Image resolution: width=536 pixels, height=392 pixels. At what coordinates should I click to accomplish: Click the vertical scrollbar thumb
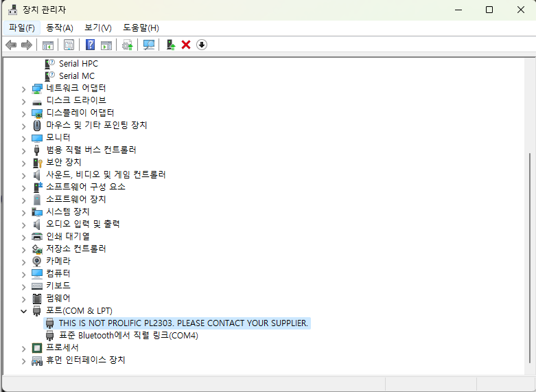530,258
